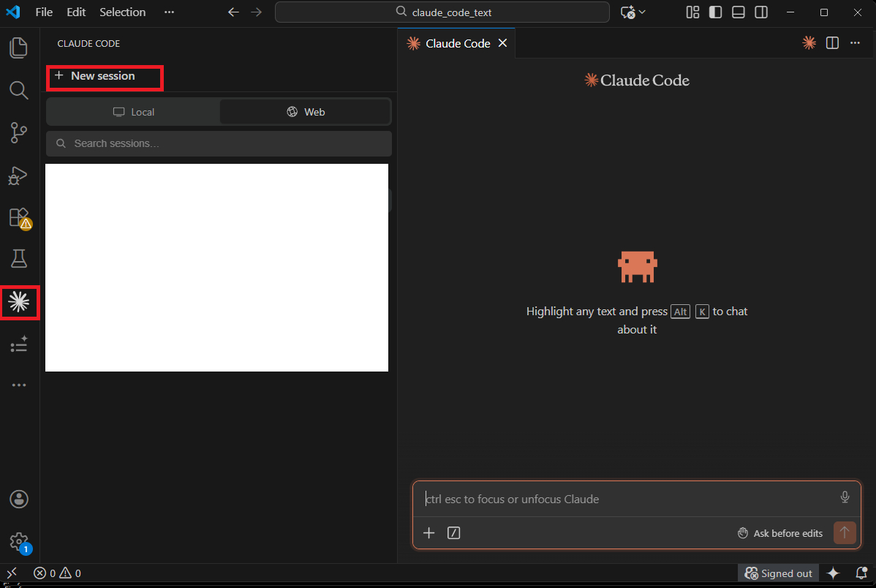Toggle Secondary Side Bar visibility
This screenshot has height=588, width=876.
[x=761, y=12]
